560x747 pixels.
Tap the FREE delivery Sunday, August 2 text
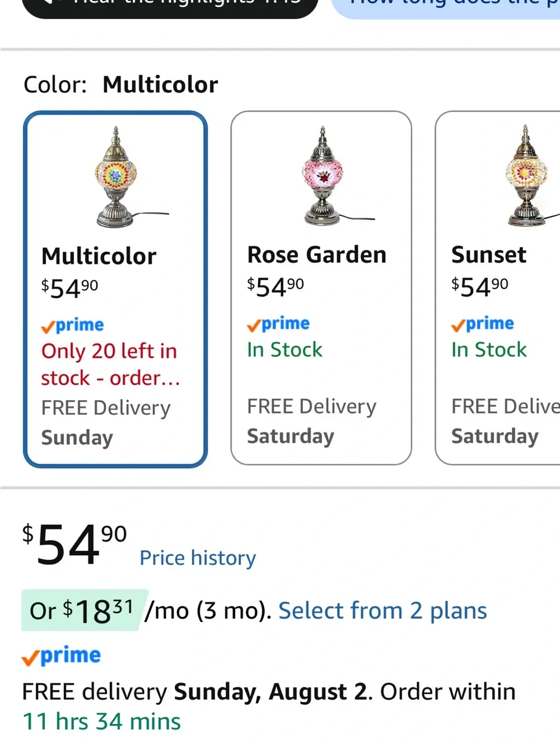tap(196, 692)
